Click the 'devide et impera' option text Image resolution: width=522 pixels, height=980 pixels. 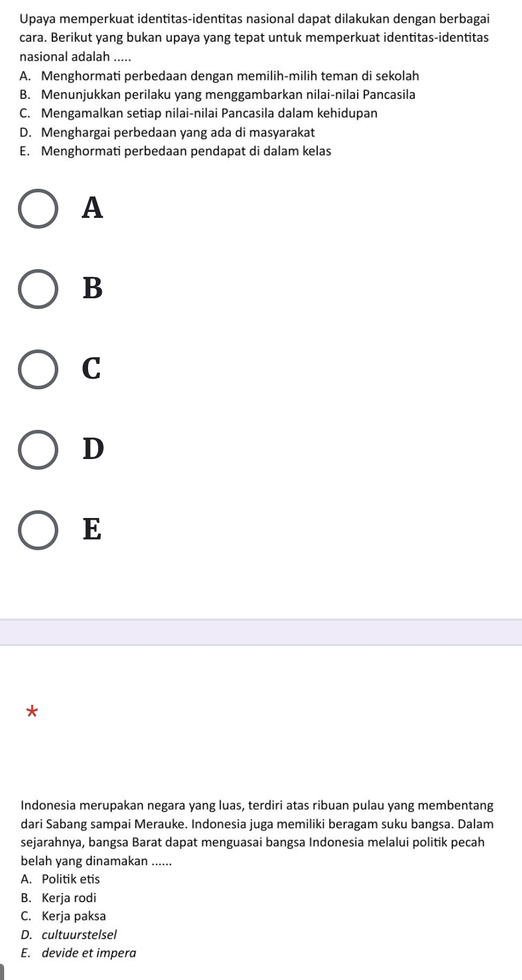[x=89, y=953]
